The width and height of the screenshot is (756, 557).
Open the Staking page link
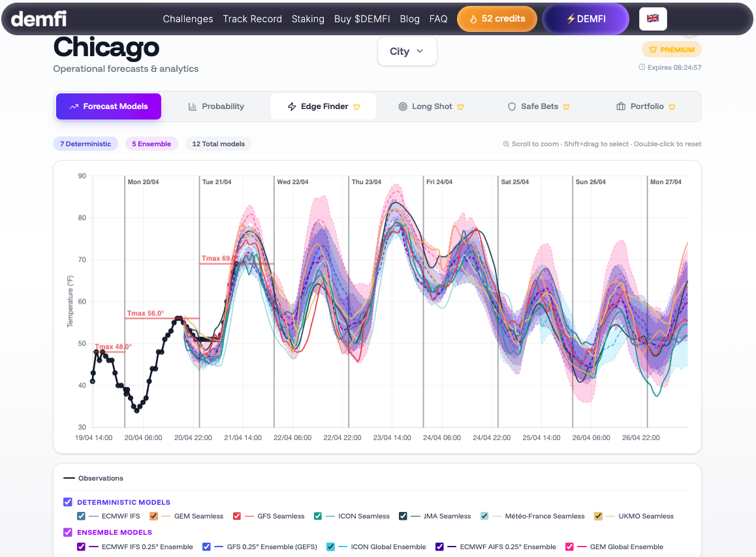[x=308, y=19]
